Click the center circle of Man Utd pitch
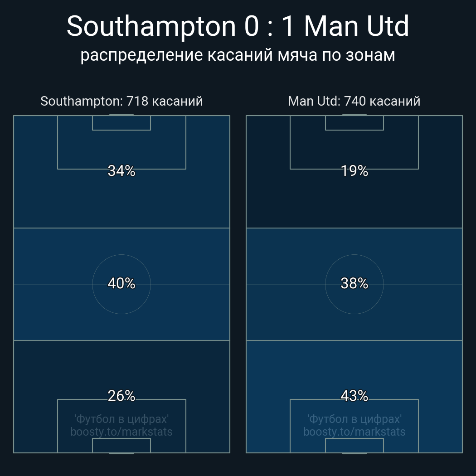476x476 pixels. click(x=354, y=299)
